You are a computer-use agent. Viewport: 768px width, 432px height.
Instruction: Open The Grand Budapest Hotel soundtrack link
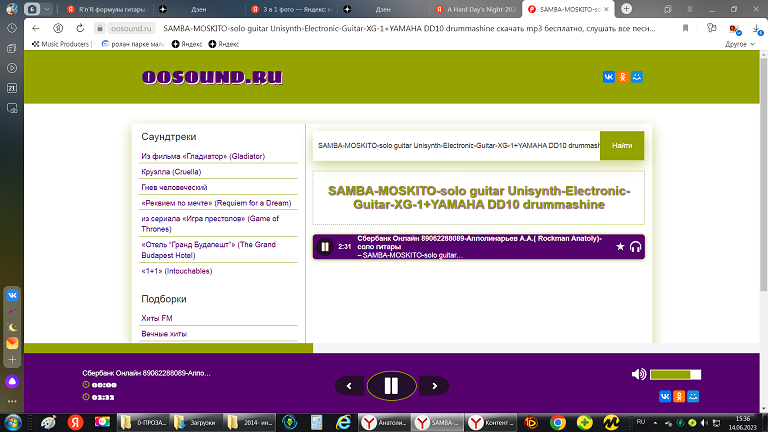209,250
